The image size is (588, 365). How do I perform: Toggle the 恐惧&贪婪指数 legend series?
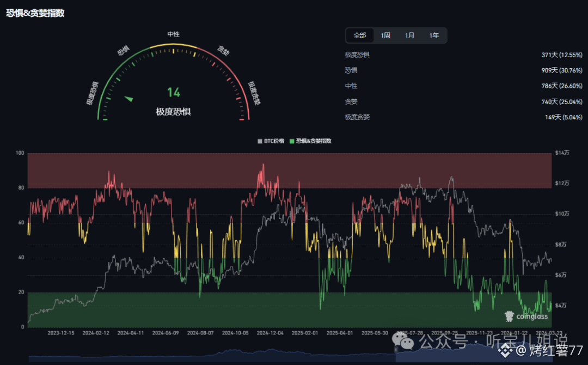(310, 141)
